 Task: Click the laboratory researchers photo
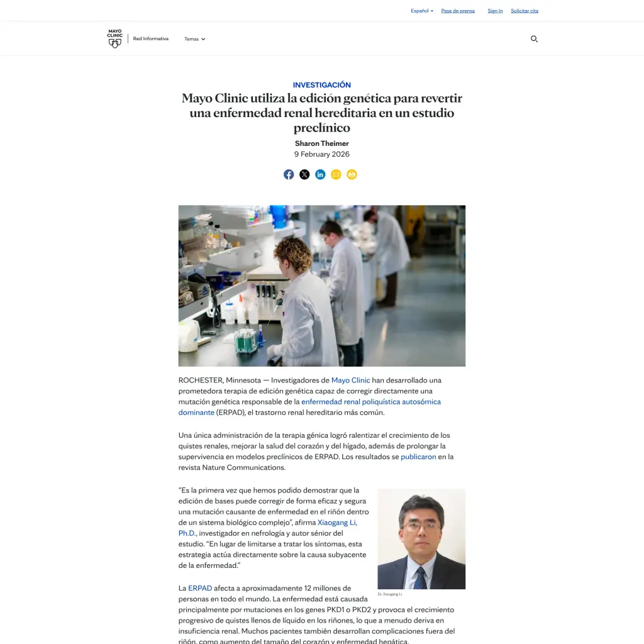321,286
